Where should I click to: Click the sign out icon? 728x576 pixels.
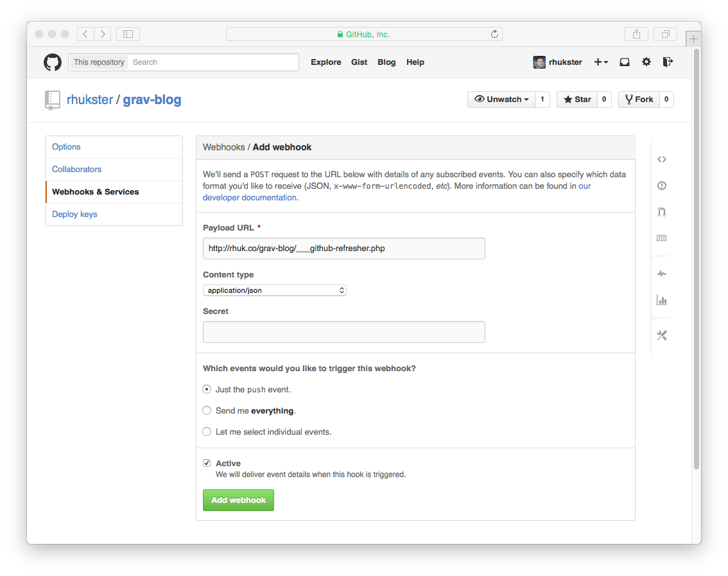(x=668, y=62)
